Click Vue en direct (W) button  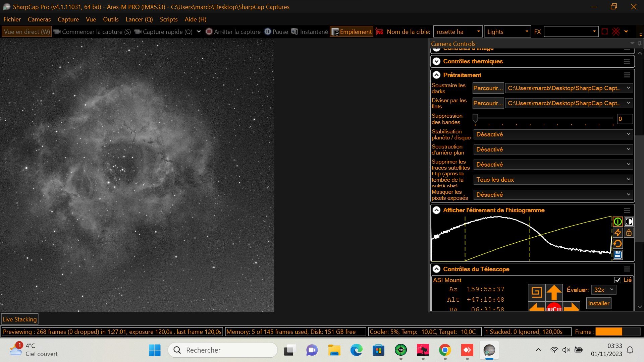coord(27,32)
